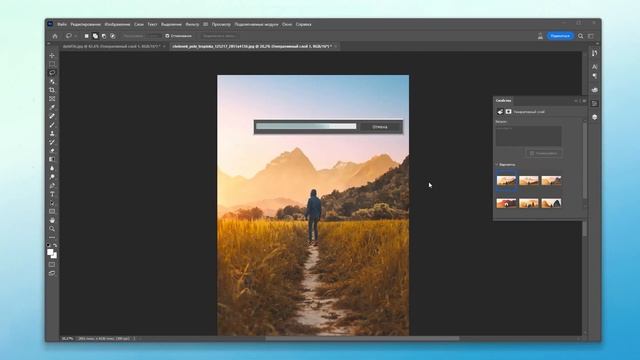Screen dimensions: 640x360
Task: Focus the prompt text box
Action: [x=529, y=136]
